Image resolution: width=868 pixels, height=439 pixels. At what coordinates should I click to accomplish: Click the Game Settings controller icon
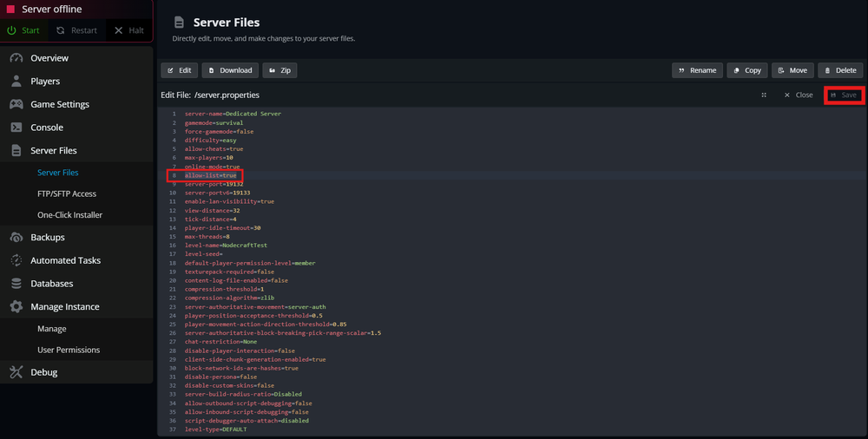coord(16,104)
